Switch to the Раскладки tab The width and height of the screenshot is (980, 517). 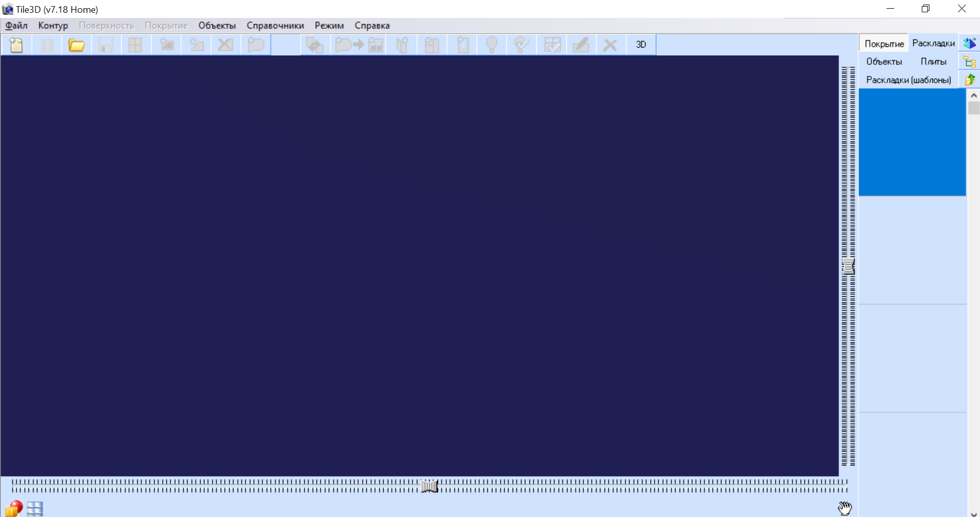[x=934, y=43]
